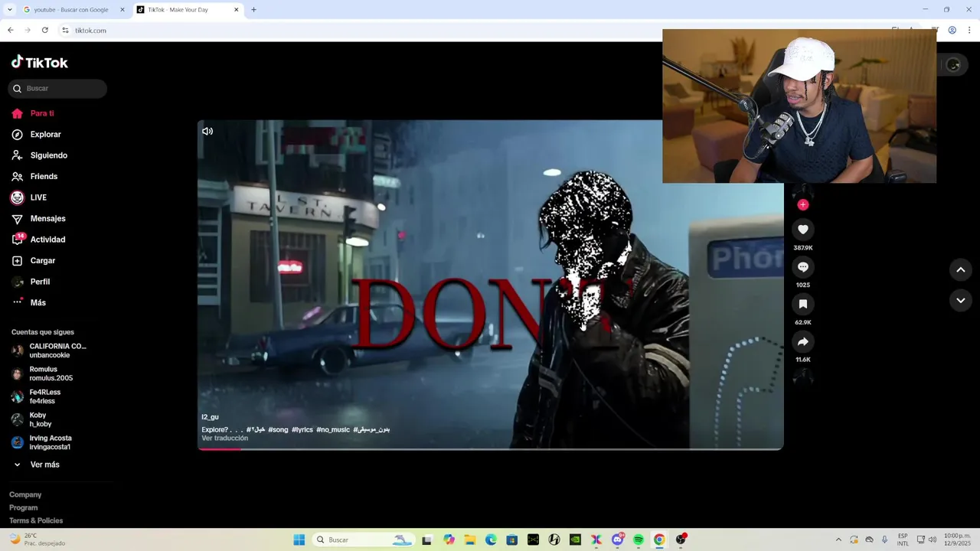Open Windows Start menu
The width and height of the screenshot is (980, 551).
(x=299, y=540)
